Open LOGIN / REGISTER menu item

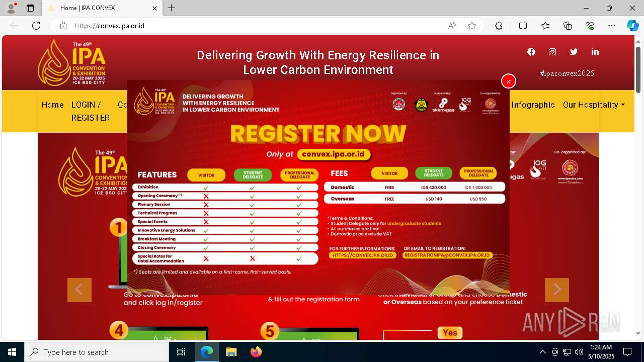pos(91,111)
